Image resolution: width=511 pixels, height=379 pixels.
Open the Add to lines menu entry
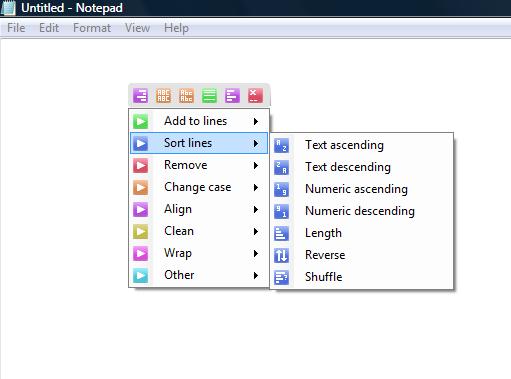click(199, 121)
